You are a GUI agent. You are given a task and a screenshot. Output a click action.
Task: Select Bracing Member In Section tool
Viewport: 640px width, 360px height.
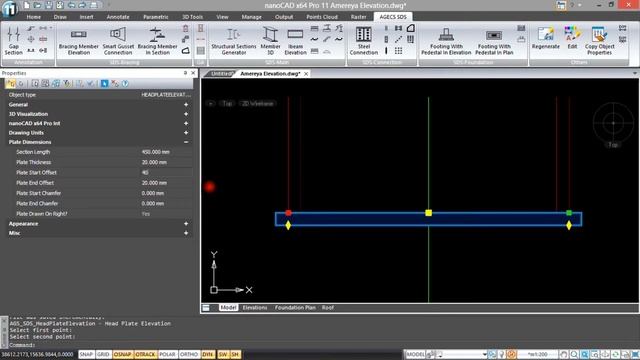[x=157, y=41]
